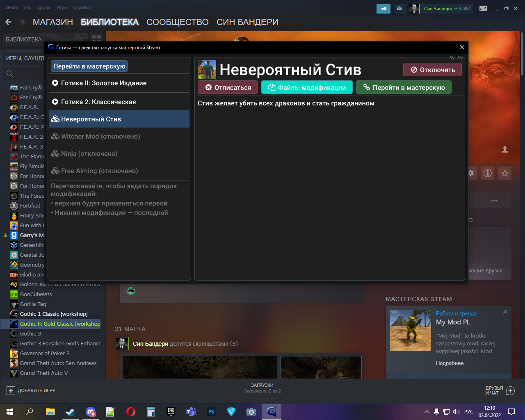The width and height of the screenshot is (525, 420).
Task: Show game info icon
Action: pos(487,173)
